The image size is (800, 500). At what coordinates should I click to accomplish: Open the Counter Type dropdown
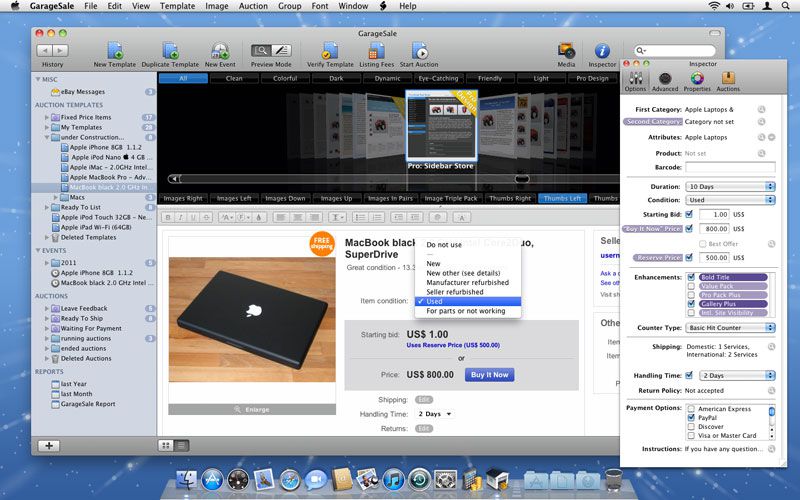(730, 328)
